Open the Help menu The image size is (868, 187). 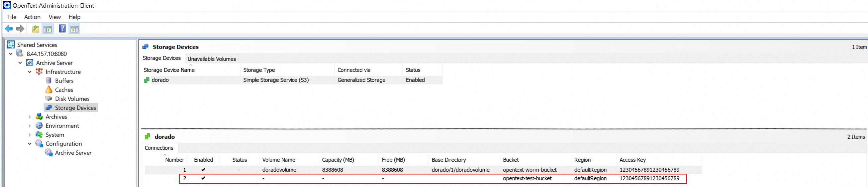click(74, 17)
